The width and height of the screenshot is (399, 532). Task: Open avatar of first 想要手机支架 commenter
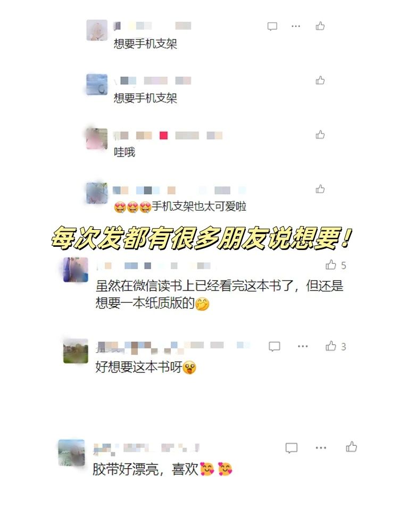pos(97,30)
